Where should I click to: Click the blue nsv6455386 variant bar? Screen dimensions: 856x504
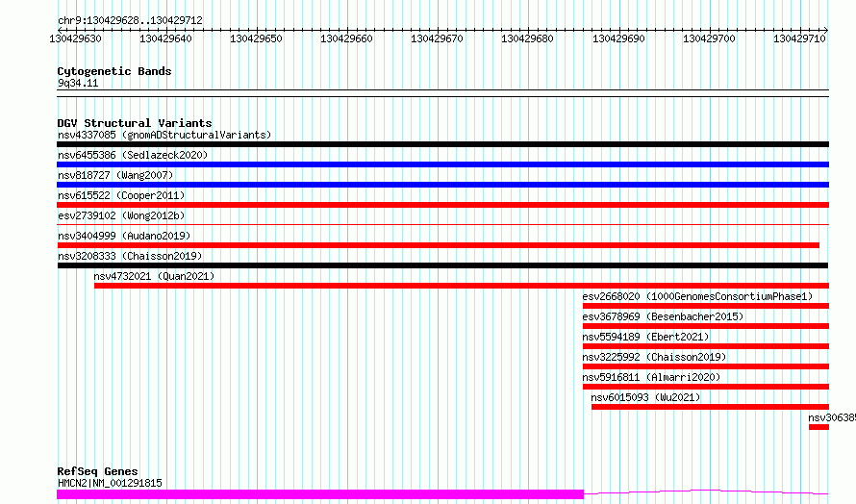442,164
